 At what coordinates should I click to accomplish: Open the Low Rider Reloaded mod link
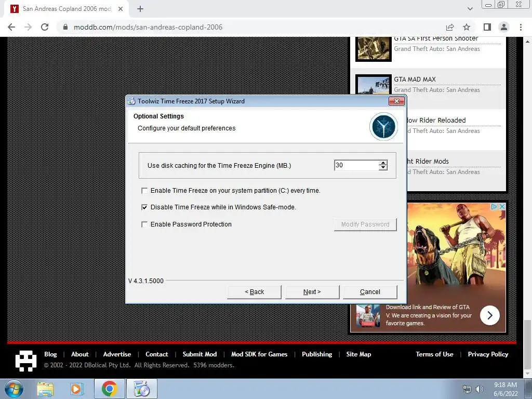(436, 120)
